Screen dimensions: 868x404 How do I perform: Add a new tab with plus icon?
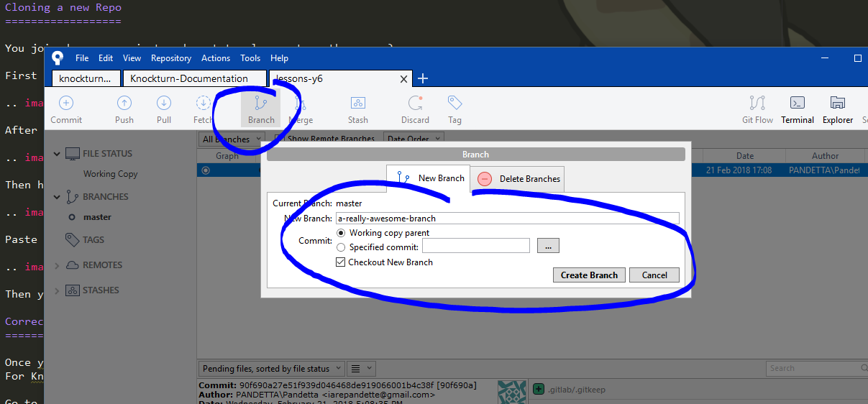(x=423, y=78)
